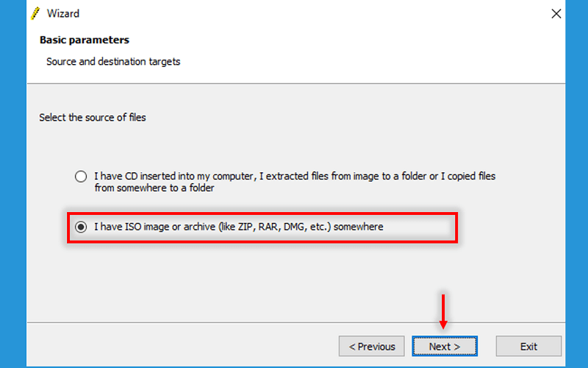
Task: Click the blue desktop area left of the dialog
Action: tap(13, 184)
